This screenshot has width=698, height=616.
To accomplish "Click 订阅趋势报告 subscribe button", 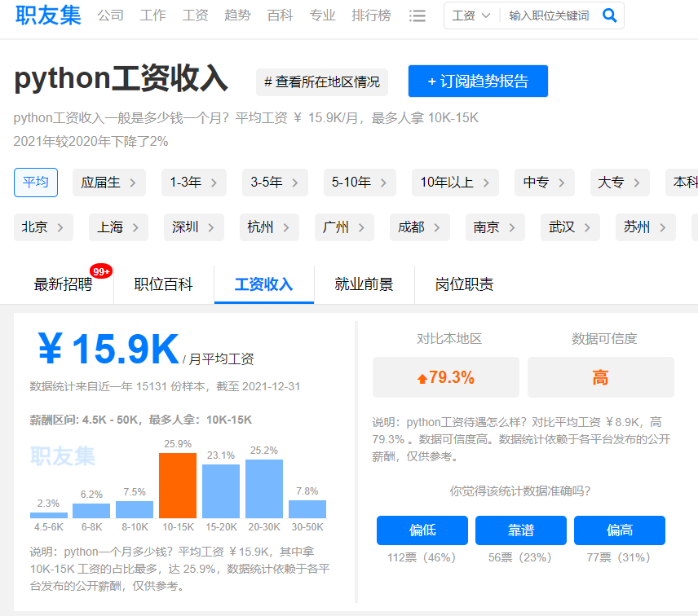I will click(478, 81).
